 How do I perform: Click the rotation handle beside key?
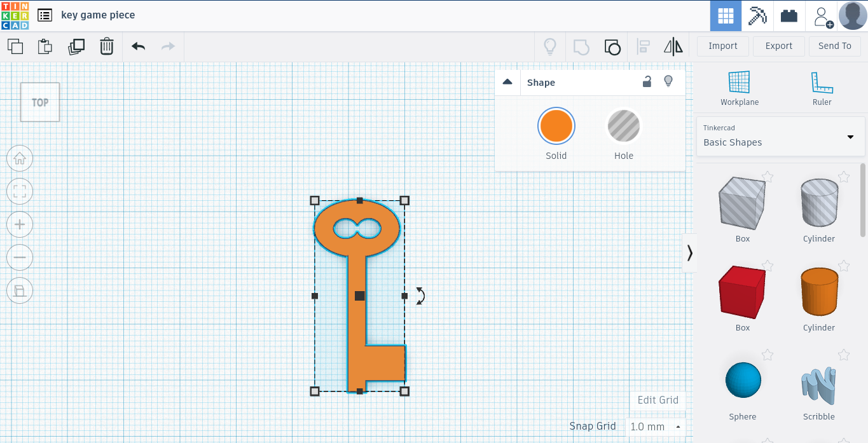420,296
